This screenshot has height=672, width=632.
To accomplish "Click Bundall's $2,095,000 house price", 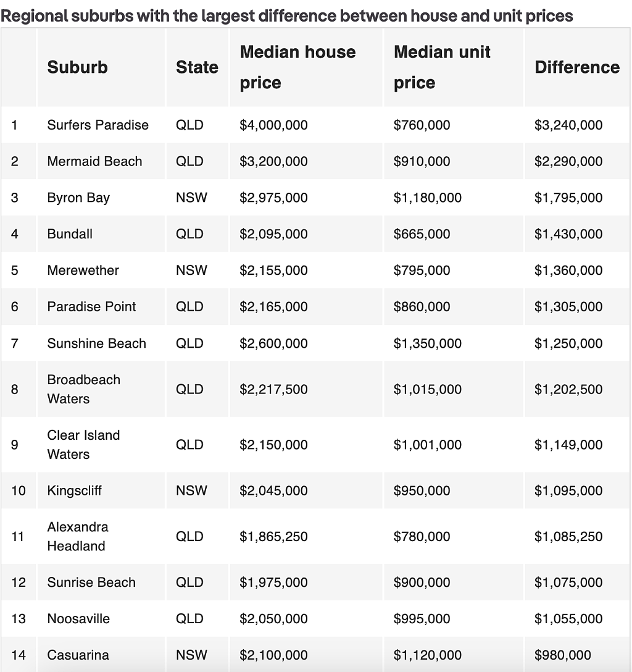I will (x=273, y=234).
